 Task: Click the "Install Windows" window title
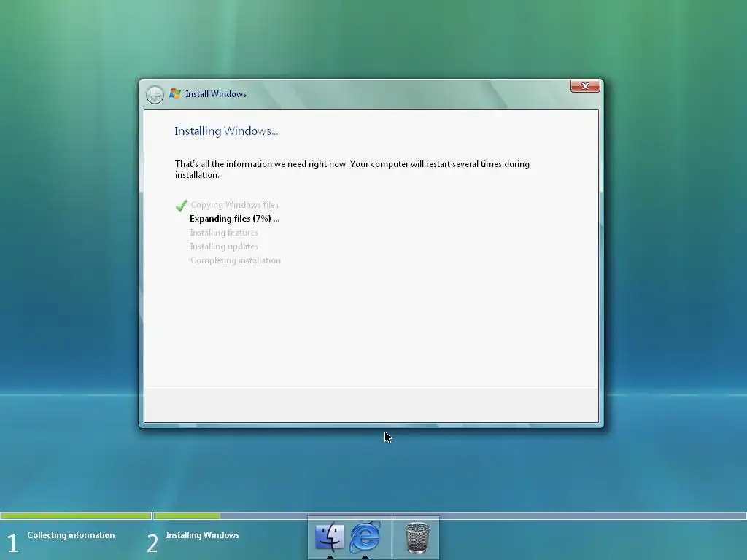pos(216,94)
